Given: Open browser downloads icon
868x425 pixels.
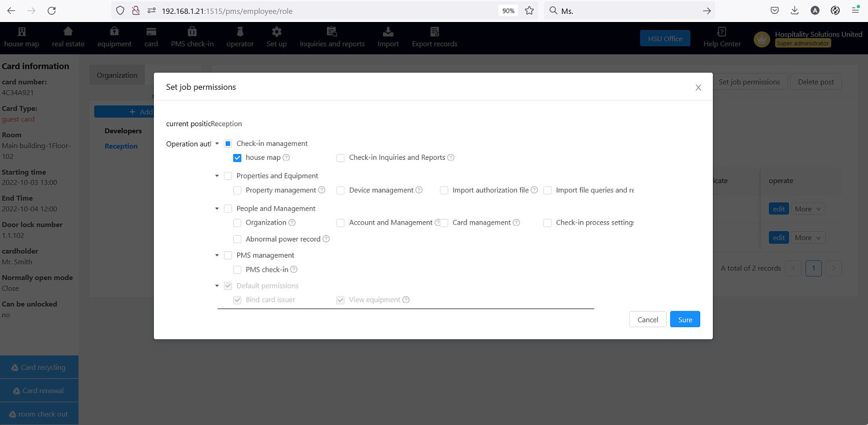Looking at the screenshot, I should pos(795,10).
